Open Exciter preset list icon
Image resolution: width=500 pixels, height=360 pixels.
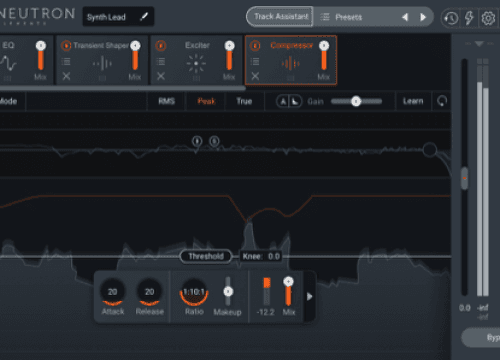point(161,61)
